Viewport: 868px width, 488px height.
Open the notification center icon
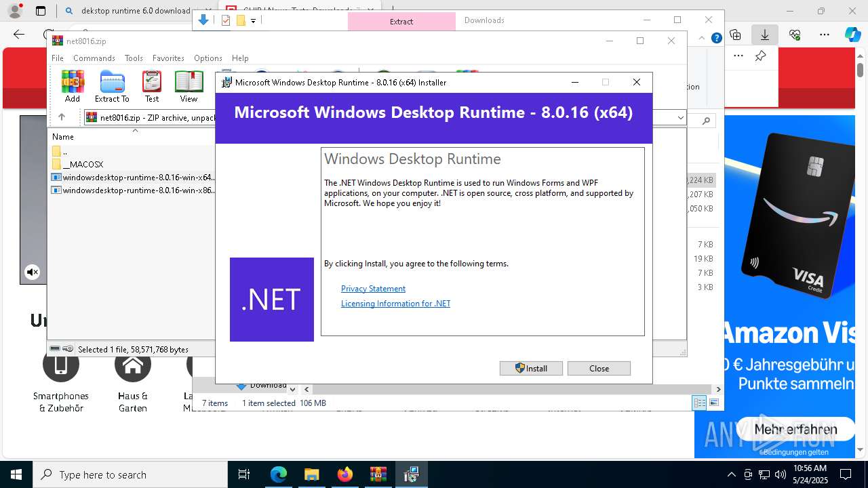click(846, 474)
